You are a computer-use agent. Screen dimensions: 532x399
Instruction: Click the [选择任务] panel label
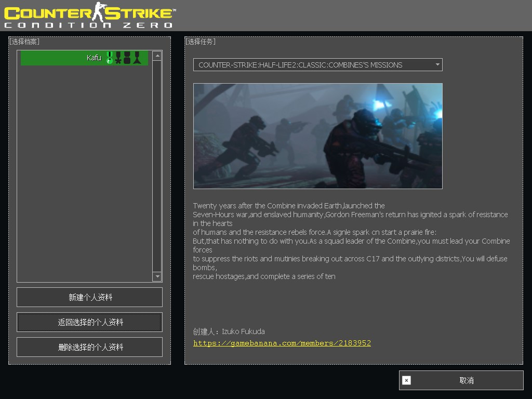pos(200,42)
